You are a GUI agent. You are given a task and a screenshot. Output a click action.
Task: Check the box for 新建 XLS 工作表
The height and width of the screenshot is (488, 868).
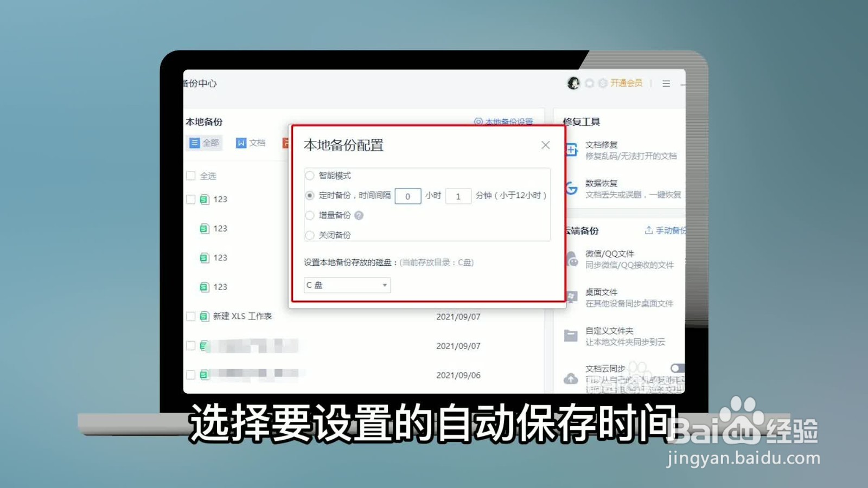190,316
